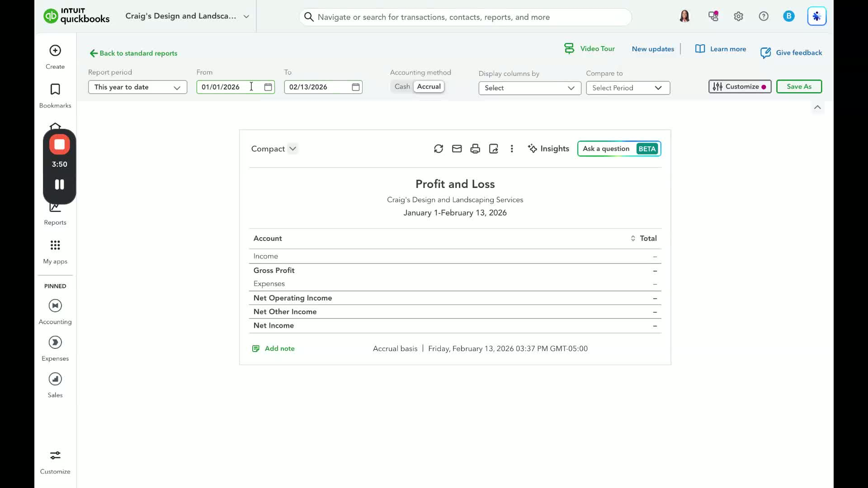868x488 pixels.
Task: Click the refresh report icon
Action: [x=438, y=149]
